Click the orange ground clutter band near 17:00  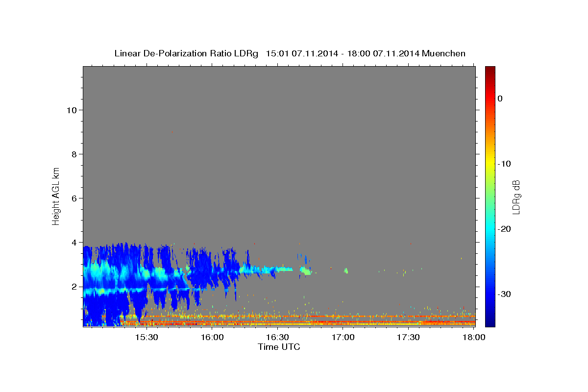click(x=343, y=317)
